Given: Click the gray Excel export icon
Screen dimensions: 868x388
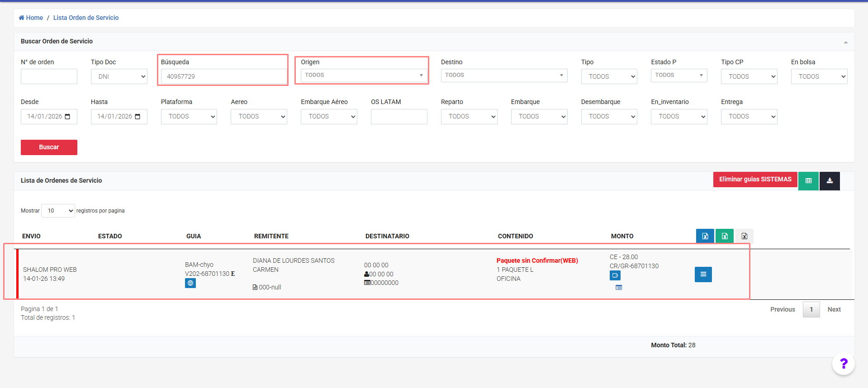Looking at the screenshot, I should tap(744, 236).
